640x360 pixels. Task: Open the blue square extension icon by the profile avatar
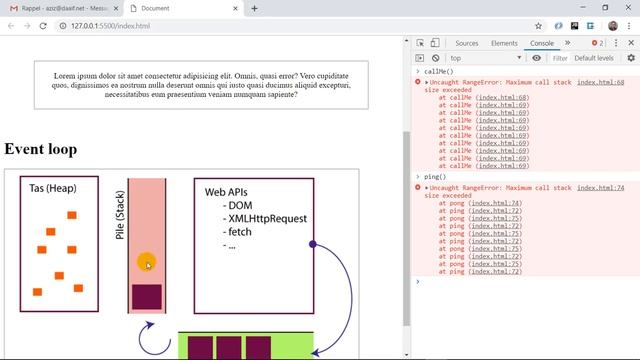[590, 26]
